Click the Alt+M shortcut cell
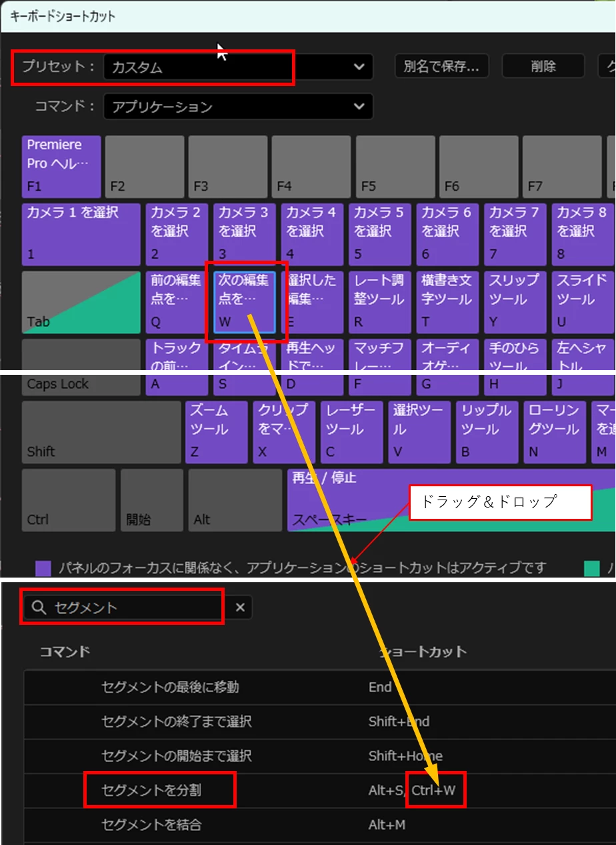The height and width of the screenshot is (845, 616). tap(387, 826)
